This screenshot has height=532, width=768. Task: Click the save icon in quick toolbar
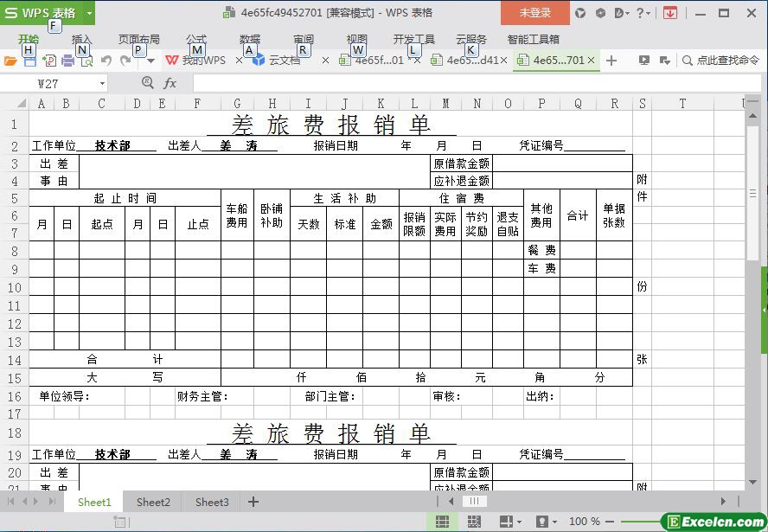(x=29, y=61)
